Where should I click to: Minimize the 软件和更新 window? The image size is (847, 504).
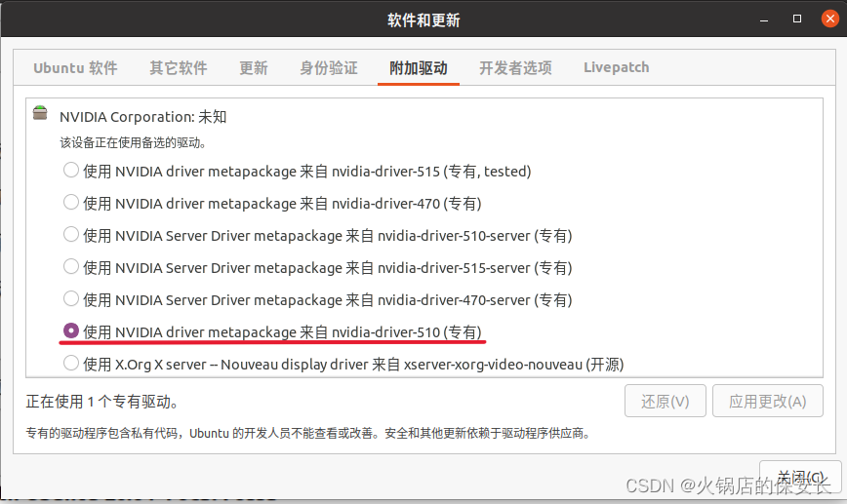[764, 19]
